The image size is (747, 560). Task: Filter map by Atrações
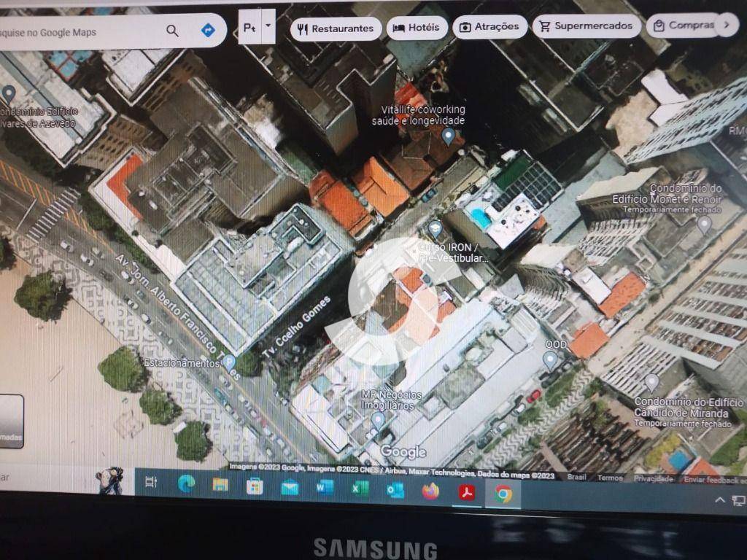pyautogui.click(x=489, y=27)
